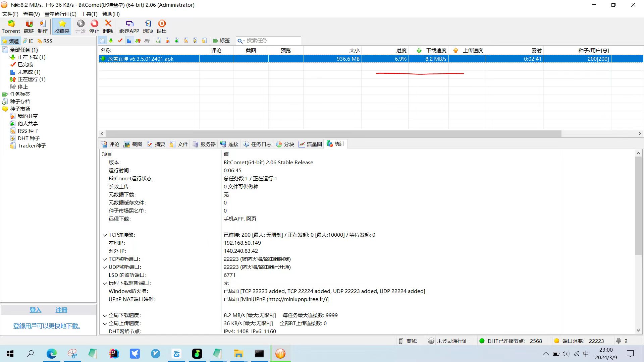The height and width of the screenshot is (362, 644).
Task: Click the statistics panel vertical scrollbar thumb
Action: point(638,206)
